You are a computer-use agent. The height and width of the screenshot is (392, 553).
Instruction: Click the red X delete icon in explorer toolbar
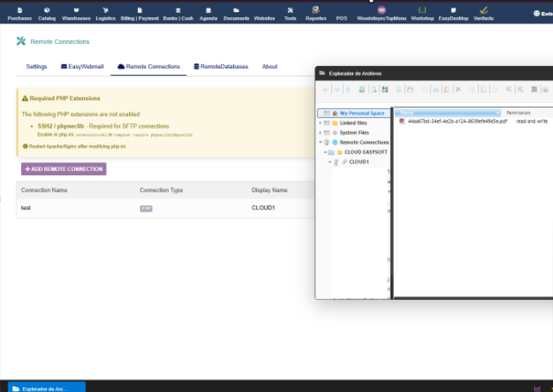click(x=458, y=90)
